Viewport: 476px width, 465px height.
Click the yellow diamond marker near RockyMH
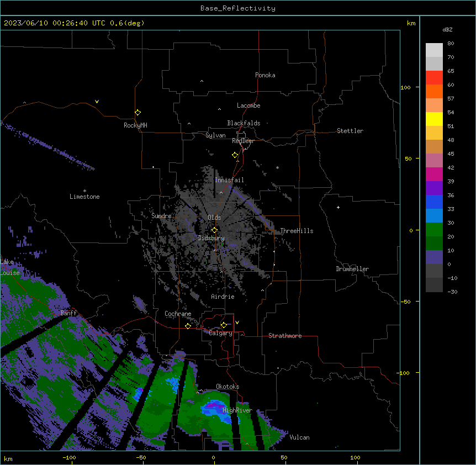(x=138, y=113)
